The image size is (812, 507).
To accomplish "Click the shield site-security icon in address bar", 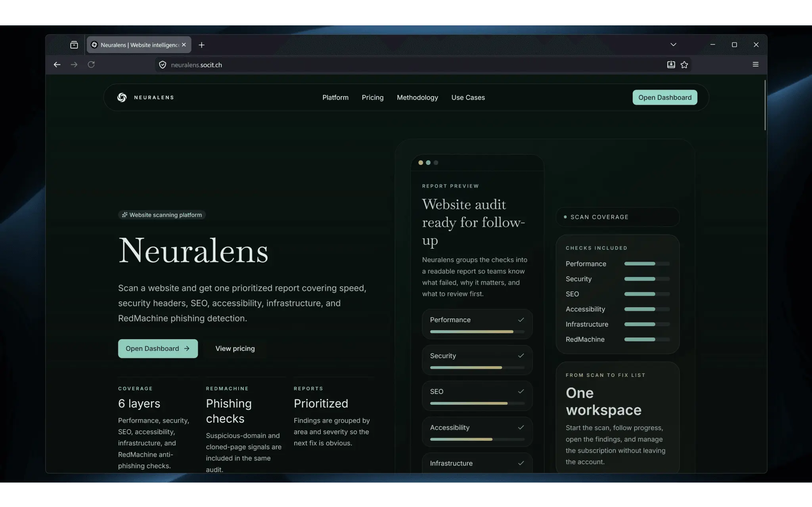I will (163, 65).
